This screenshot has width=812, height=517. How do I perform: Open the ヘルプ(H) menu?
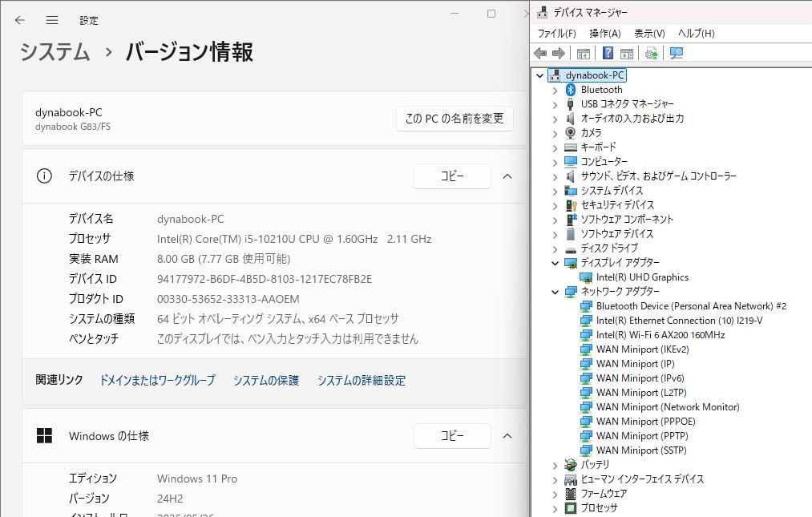point(696,33)
